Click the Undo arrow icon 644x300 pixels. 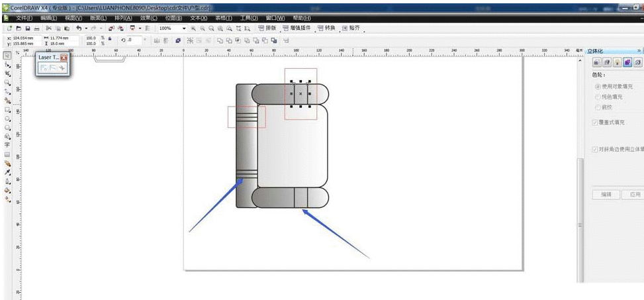78,29
